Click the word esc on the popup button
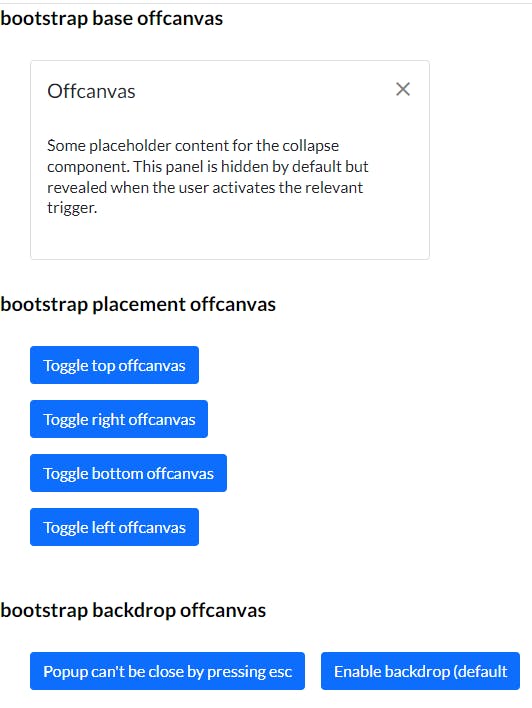The image size is (532, 708). click(x=280, y=672)
